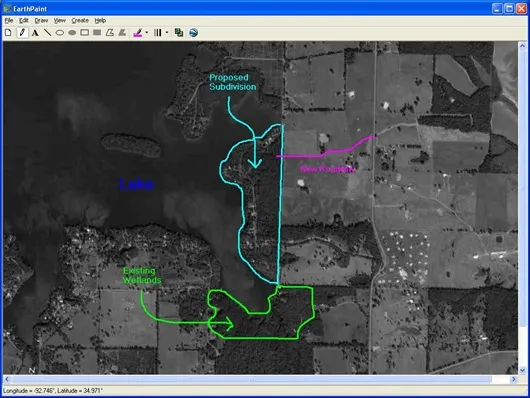Click the horizontal scrollbar right arrow
The image size is (530, 398).
coord(514,379)
